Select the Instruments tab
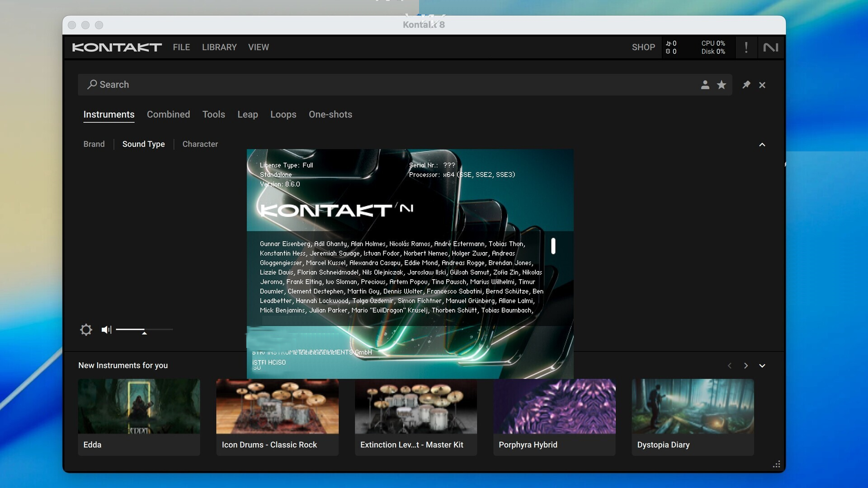The height and width of the screenshot is (488, 868). [x=109, y=115]
